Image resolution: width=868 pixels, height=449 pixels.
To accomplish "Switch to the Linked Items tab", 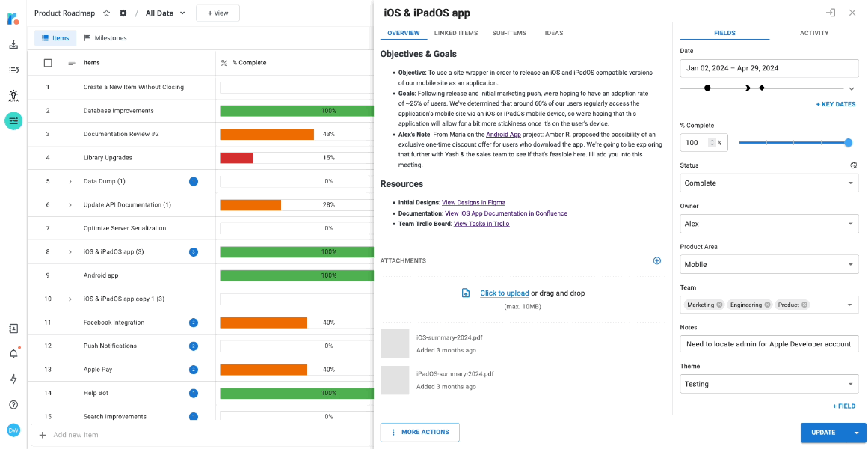I will point(456,33).
